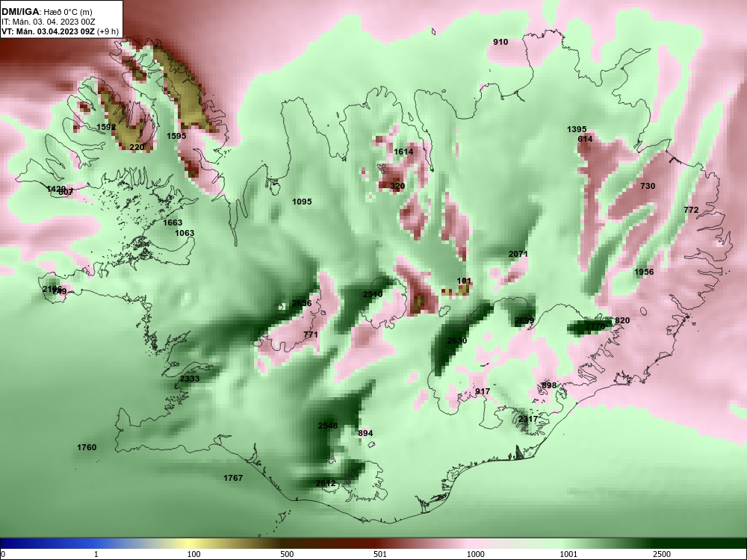This screenshot has height=560, width=747.
Task: Click the map value '2510'
Action: click(x=373, y=295)
